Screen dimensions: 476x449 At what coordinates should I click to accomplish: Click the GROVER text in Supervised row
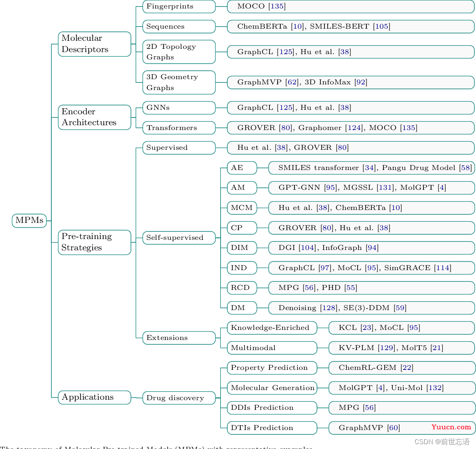(x=313, y=148)
